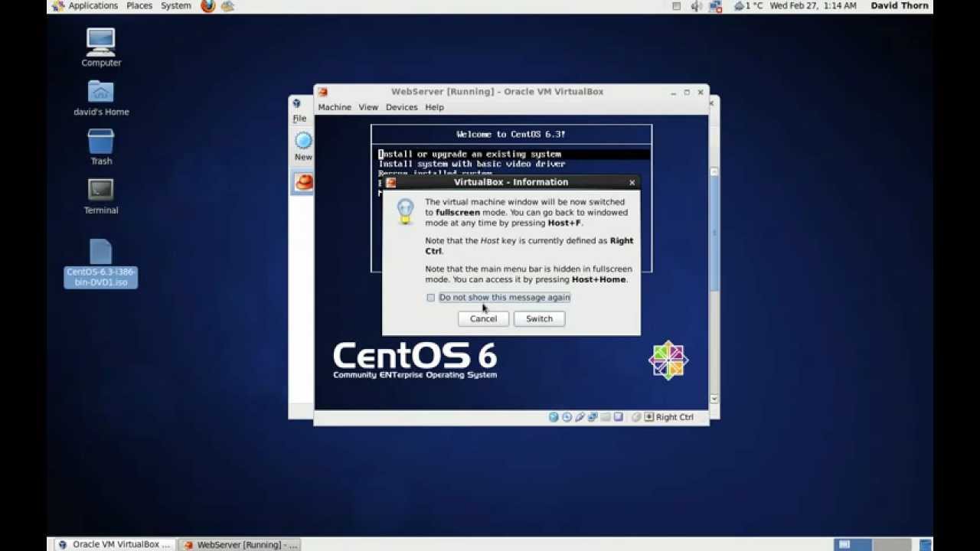Click VirtualBox icon in the WebServer title bar
Screen dimensions: 980x551
pos(322,92)
